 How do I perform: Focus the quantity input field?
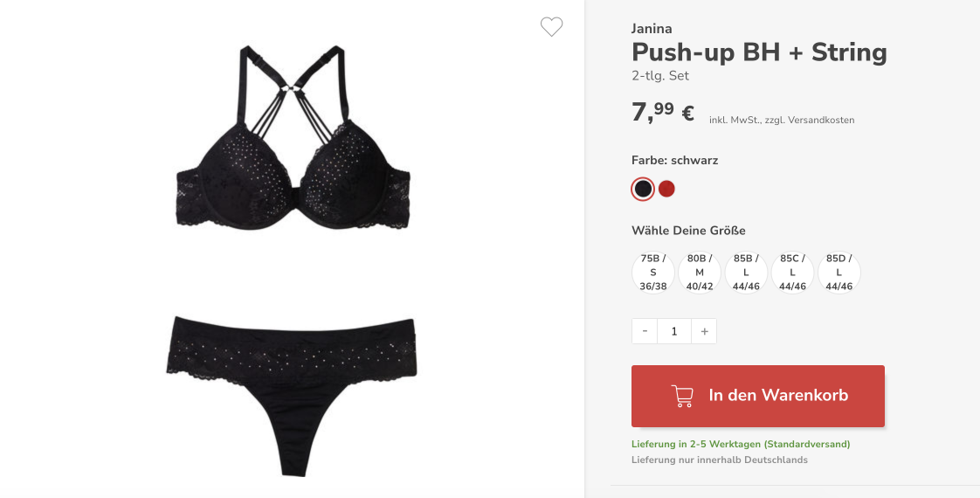click(674, 331)
